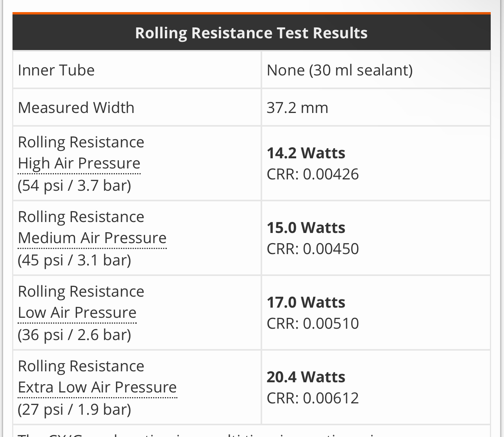Click the Extra Low Air Pressure link
The height and width of the screenshot is (437, 504).
97,387
